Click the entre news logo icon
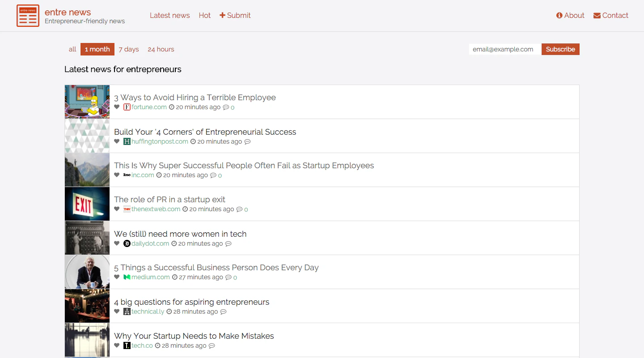Image resolution: width=644 pixels, height=358 pixels. 28,16
